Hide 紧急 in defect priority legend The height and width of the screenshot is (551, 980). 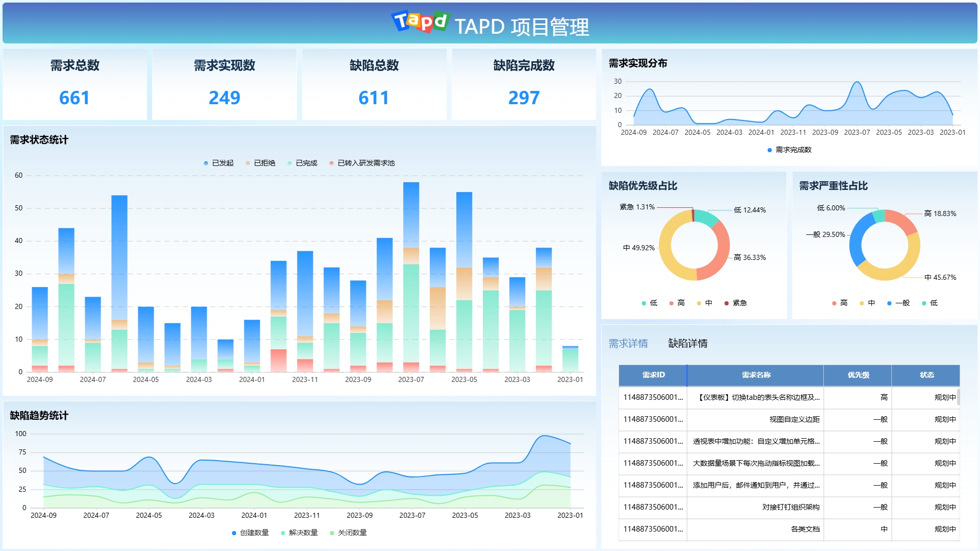coord(735,303)
